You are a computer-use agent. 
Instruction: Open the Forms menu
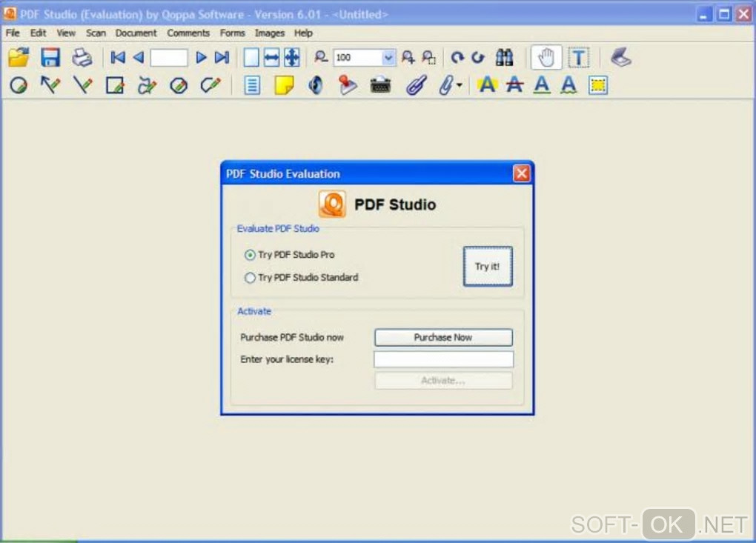(233, 33)
